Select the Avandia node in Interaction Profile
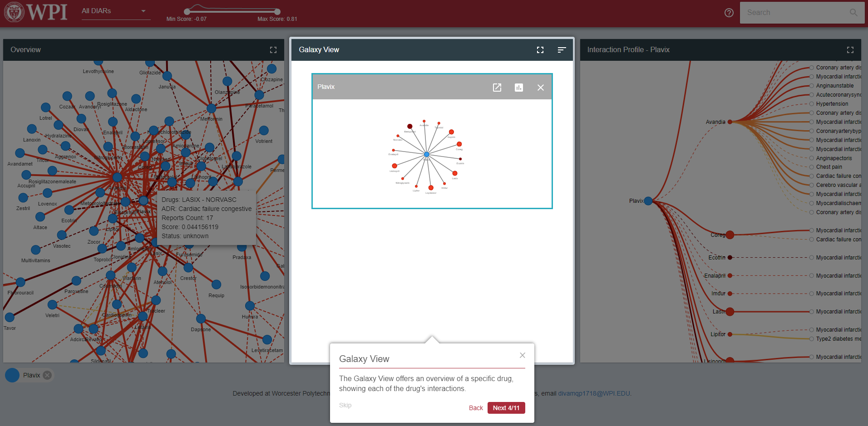The width and height of the screenshot is (868, 426). coord(730,122)
